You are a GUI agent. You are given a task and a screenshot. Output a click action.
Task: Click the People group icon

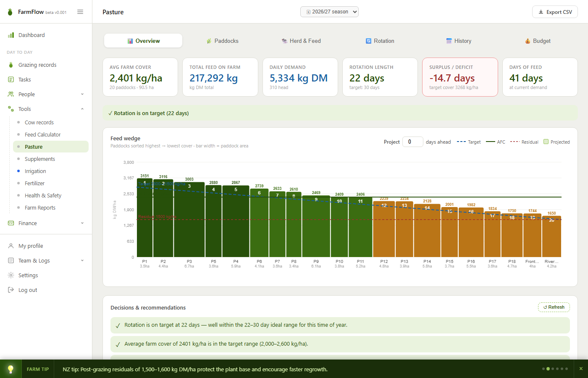coord(11,94)
